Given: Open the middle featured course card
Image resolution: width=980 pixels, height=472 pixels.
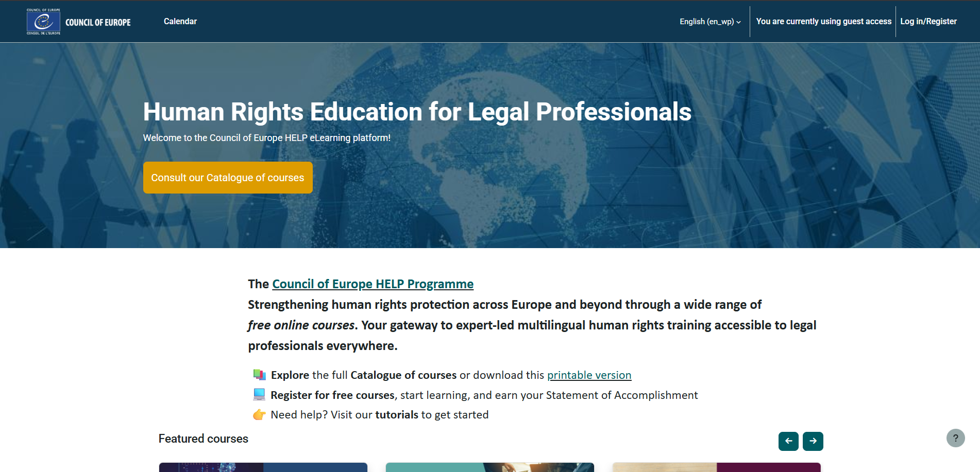Looking at the screenshot, I should (x=489, y=467).
